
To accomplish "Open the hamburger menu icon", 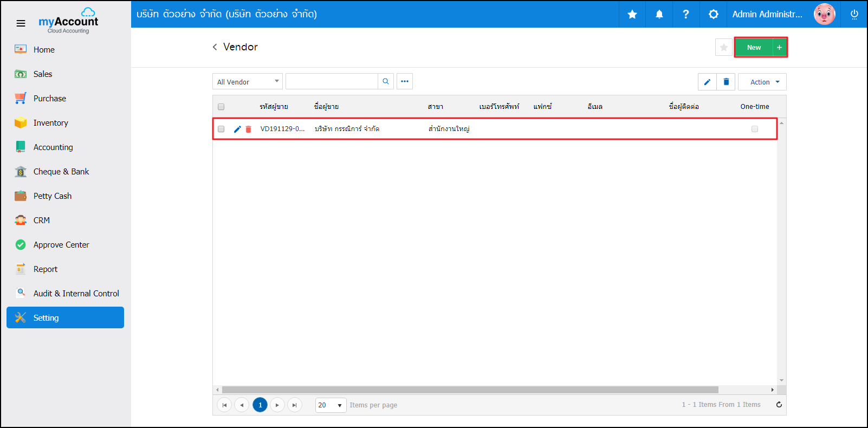I will point(21,23).
